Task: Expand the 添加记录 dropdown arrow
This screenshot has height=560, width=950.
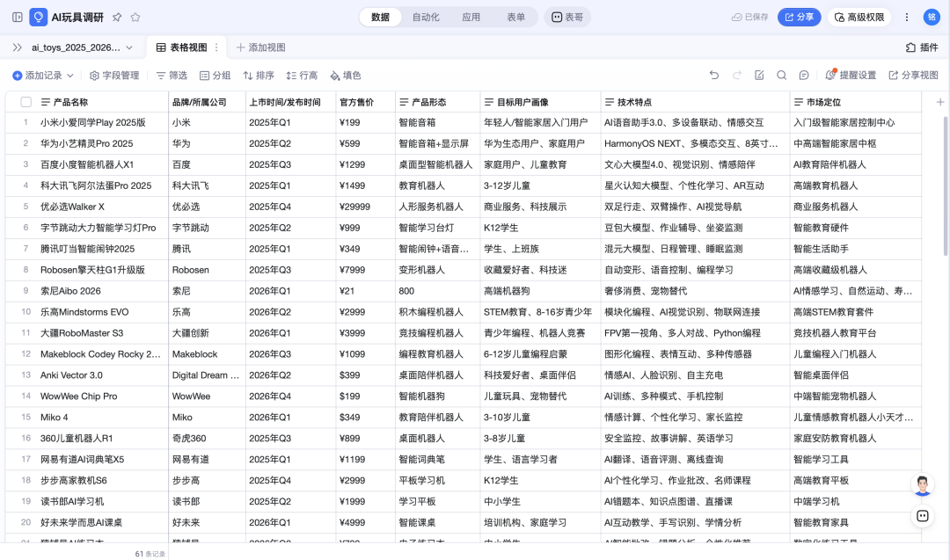Action: click(x=71, y=76)
